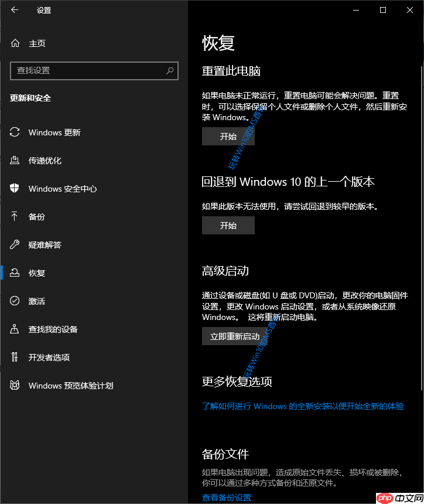
Task: Select Windows 更新 in sidebar
Action: (x=54, y=132)
